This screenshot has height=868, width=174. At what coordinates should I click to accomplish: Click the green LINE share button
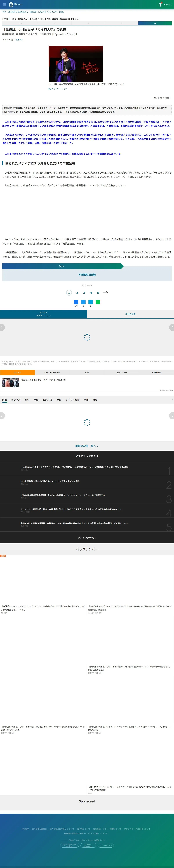pyautogui.click(x=98, y=302)
